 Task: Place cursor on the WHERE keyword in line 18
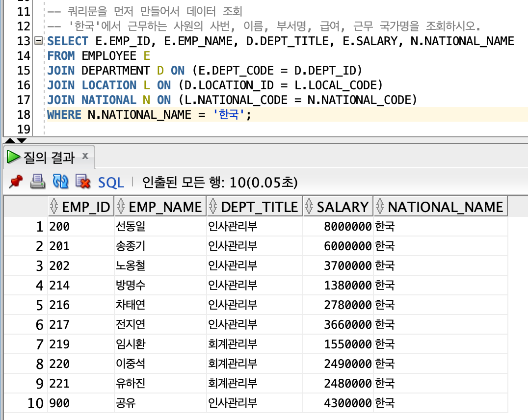coord(64,114)
